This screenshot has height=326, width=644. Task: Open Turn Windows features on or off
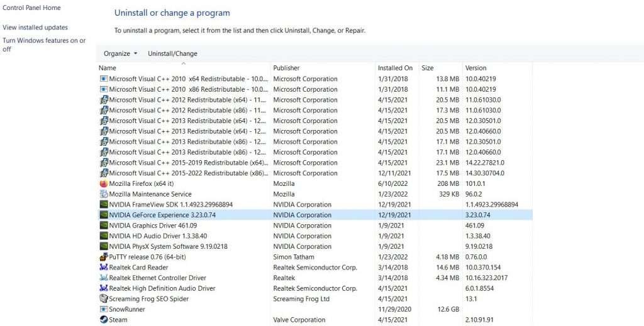(45, 45)
